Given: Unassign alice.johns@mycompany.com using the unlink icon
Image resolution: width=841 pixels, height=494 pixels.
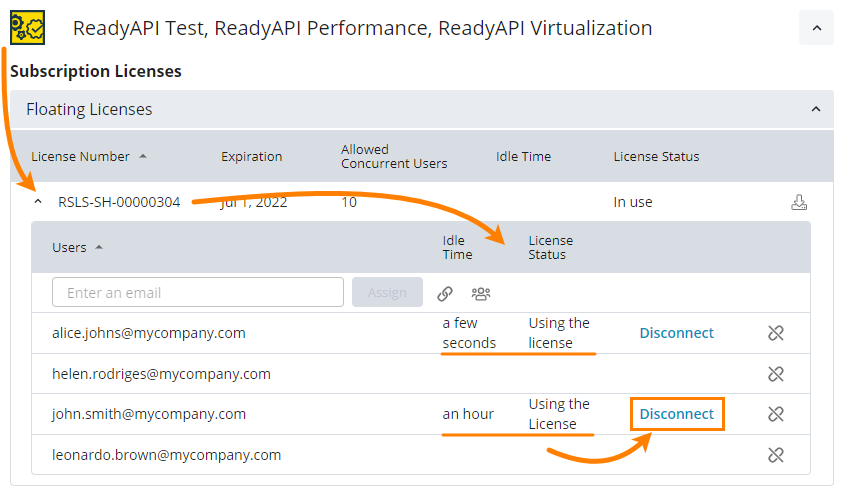Looking at the screenshot, I should 775,333.
